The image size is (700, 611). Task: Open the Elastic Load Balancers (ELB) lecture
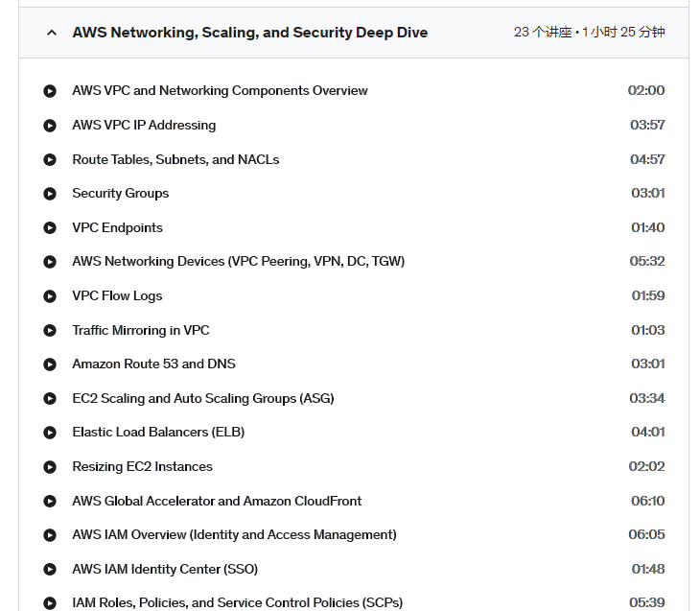tap(158, 433)
